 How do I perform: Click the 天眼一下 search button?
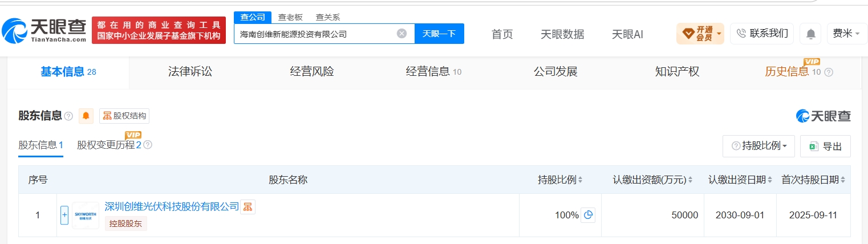pos(439,34)
